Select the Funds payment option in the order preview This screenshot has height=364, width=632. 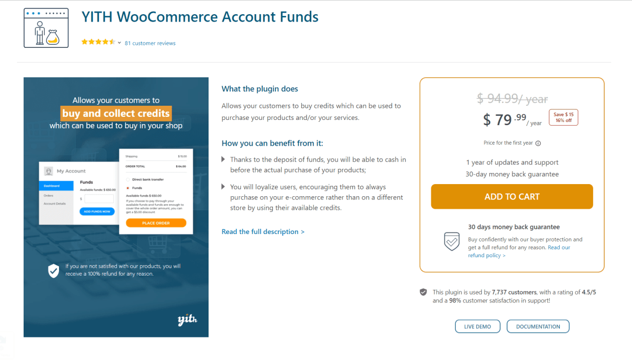[x=127, y=188]
